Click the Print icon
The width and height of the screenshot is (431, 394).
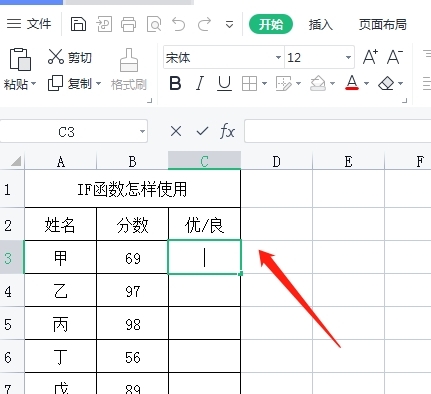(128, 24)
